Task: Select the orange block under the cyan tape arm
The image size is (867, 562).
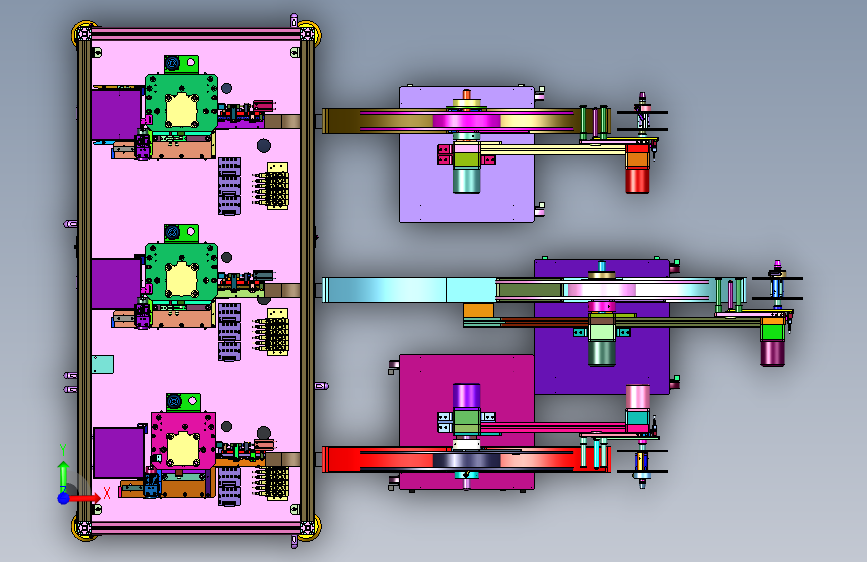Action: 478,310
